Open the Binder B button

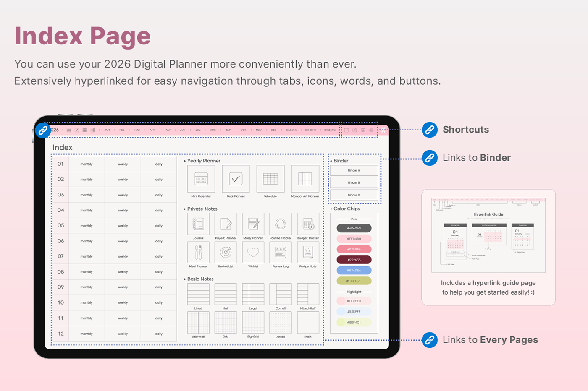(354, 183)
